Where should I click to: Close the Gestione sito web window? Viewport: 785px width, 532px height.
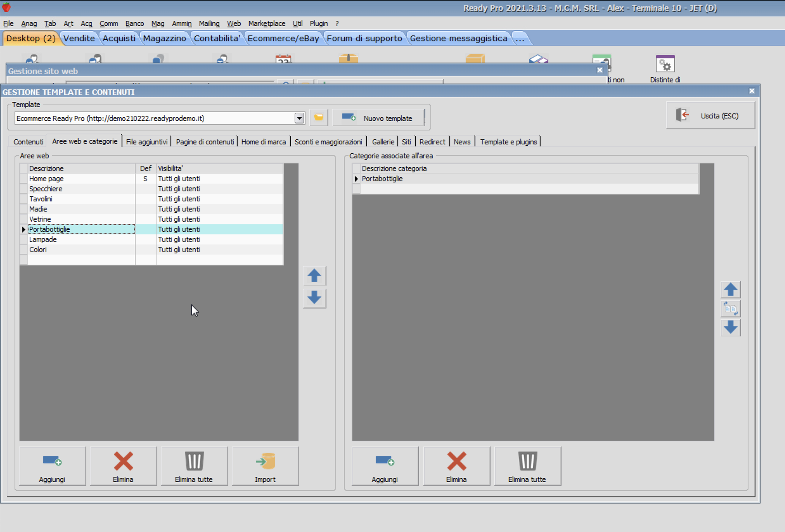[600, 70]
